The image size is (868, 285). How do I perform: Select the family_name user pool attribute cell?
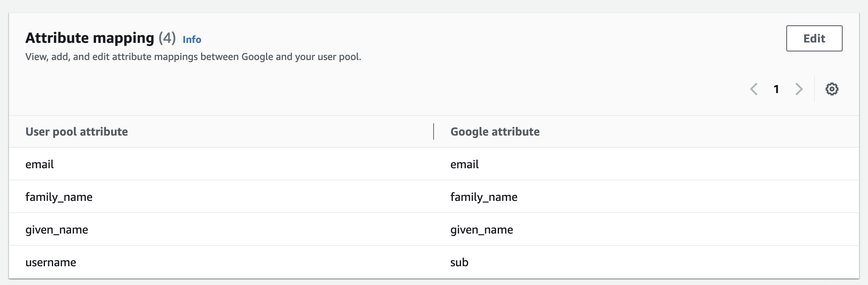click(59, 197)
